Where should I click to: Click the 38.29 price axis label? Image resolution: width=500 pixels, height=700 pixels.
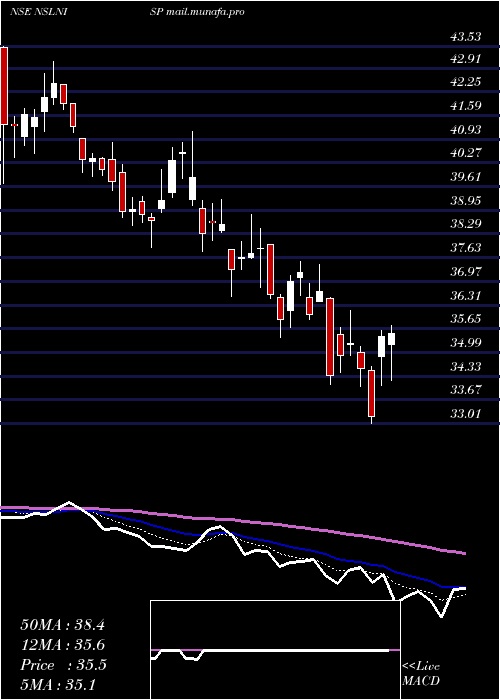click(x=466, y=224)
